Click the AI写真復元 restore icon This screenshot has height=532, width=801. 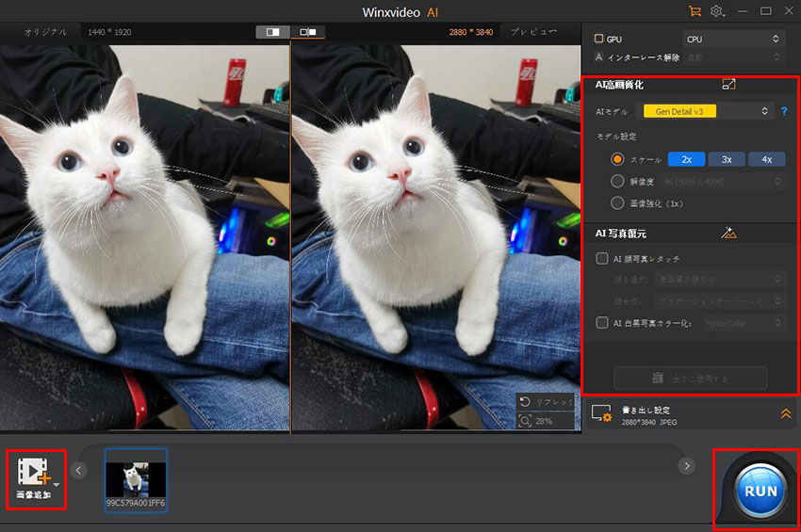(728, 234)
